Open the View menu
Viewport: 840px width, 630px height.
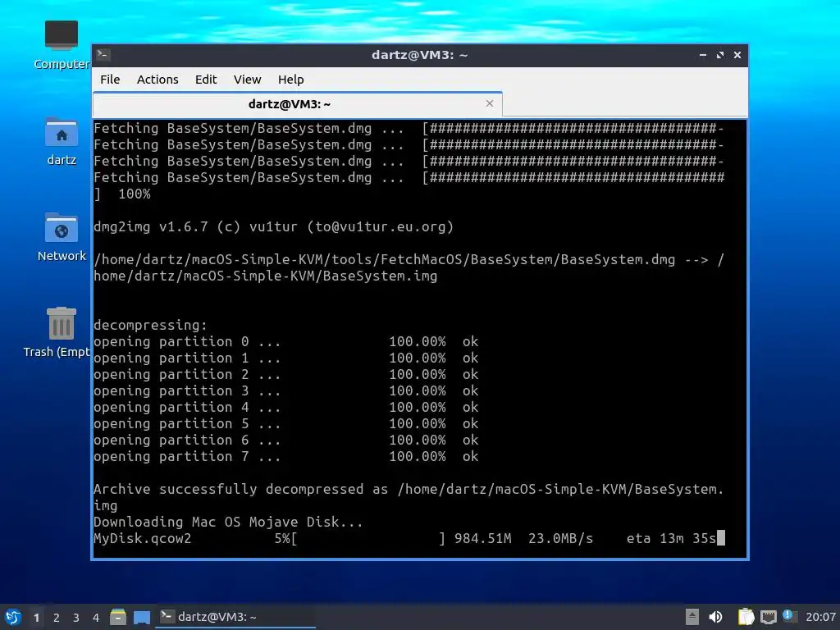coord(247,80)
